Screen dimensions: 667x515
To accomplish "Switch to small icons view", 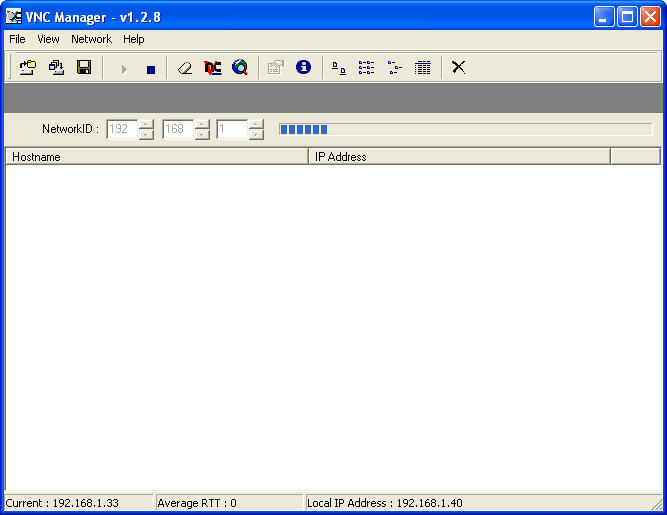I will point(366,68).
